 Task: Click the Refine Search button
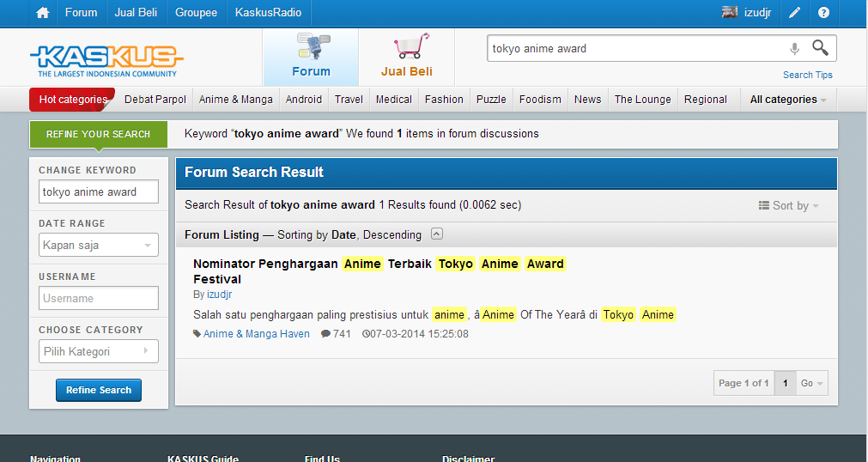[x=99, y=390]
